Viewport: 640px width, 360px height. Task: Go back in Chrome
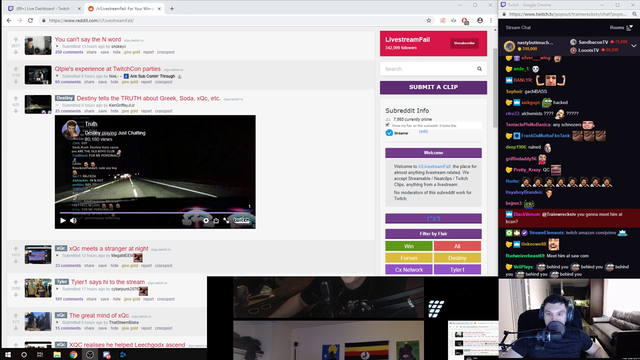click(x=9, y=20)
